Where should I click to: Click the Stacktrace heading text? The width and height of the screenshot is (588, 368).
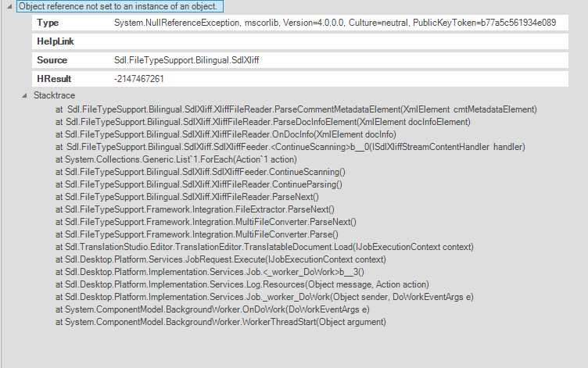pyautogui.click(x=55, y=95)
